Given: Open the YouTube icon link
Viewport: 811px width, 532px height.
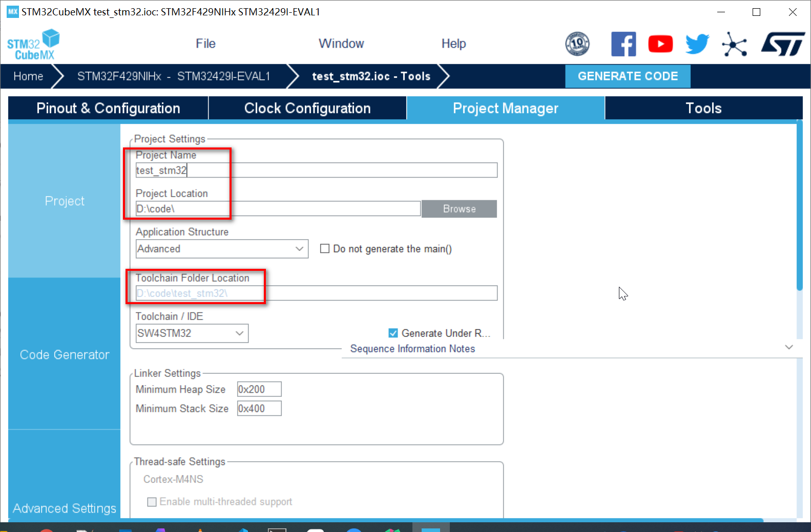Looking at the screenshot, I should (660, 44).
